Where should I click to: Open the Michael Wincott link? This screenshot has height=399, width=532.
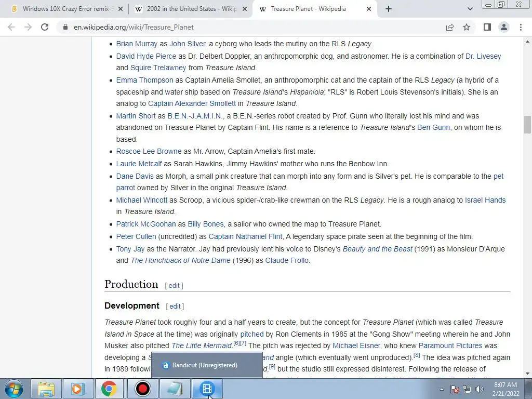pyautogui.click(x=141, y=200)
